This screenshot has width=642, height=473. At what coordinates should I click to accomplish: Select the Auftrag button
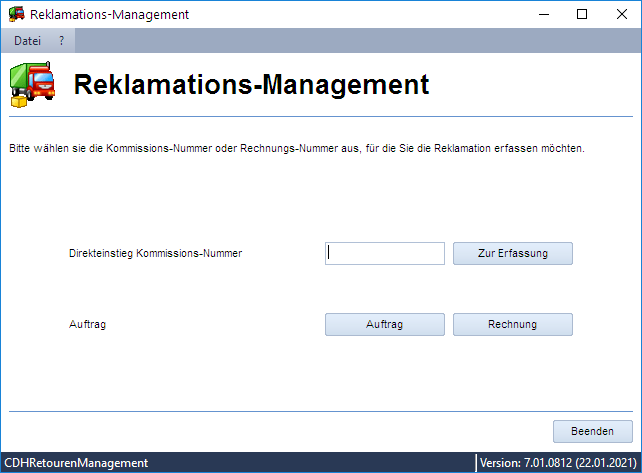(385, 324)
